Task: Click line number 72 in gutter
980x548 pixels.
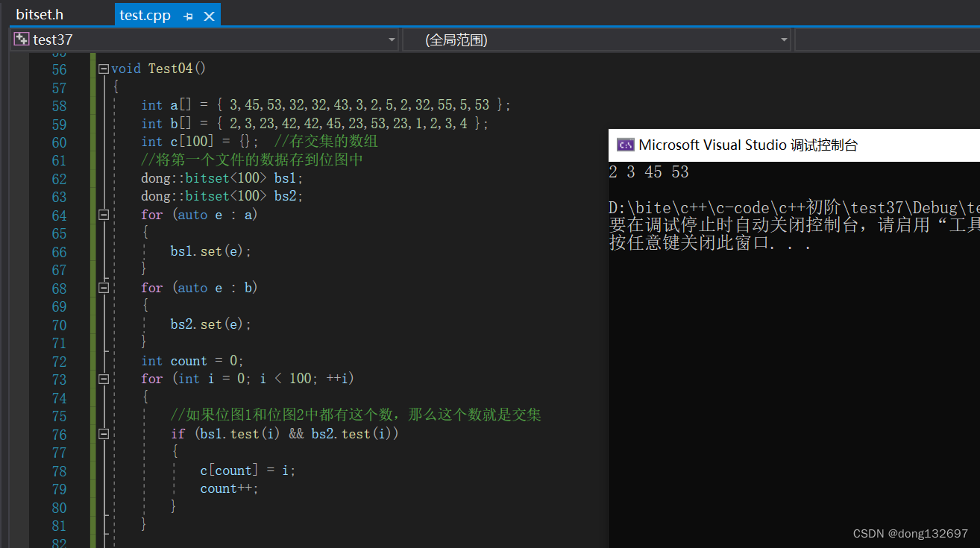Action: click(59, 362)
